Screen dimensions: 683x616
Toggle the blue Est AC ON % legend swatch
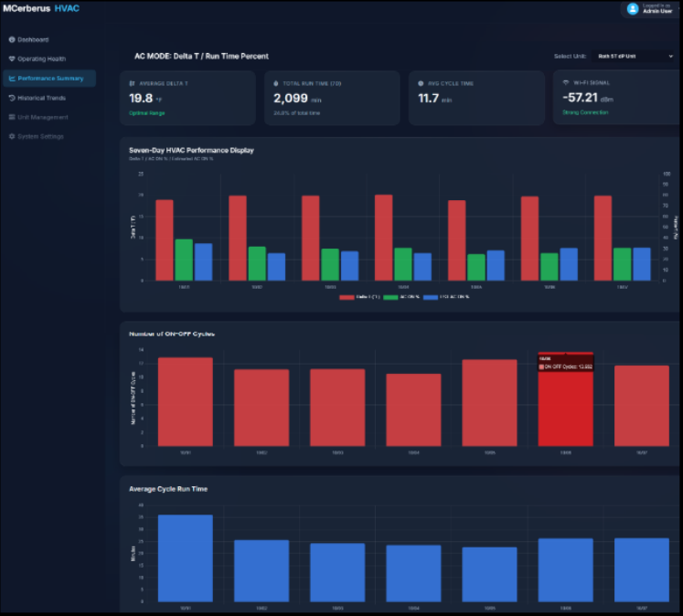(x=431, y=297)
